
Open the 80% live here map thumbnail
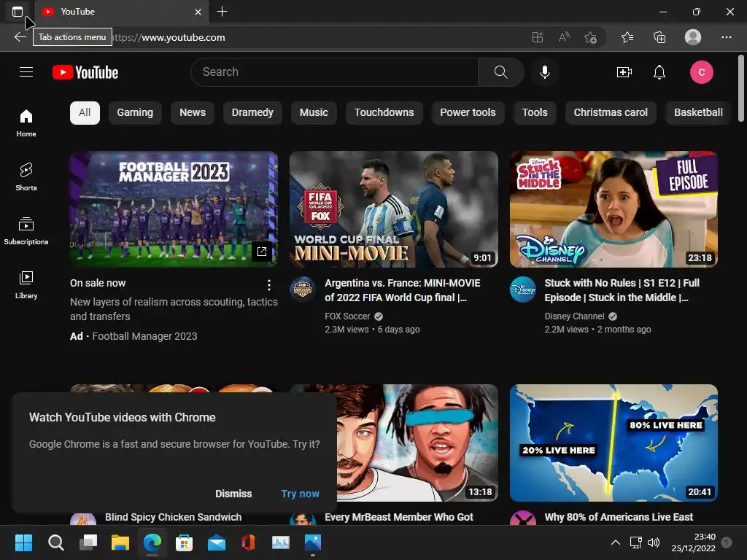tap(614, 443)
